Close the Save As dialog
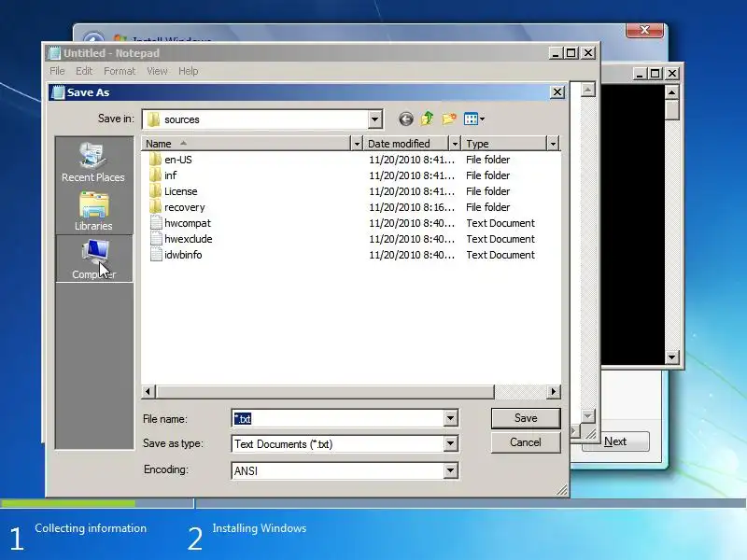This screenshot has height=560, width=747. point(557,91)
